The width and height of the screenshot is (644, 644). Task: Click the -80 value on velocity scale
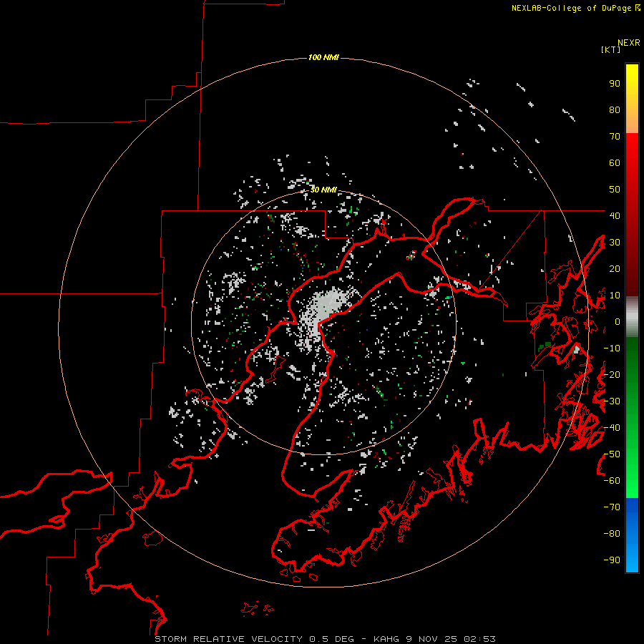point(612,534)
